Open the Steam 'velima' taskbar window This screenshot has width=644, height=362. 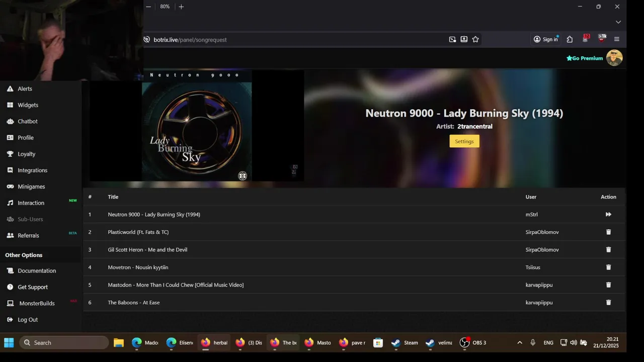pyautogui.click(x=439, y=342)
